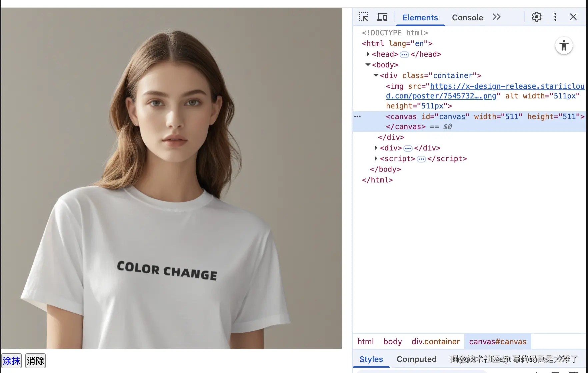Click the 消除 erase button
The width and height of the screenshot is (588, 373).
point(35,361)
